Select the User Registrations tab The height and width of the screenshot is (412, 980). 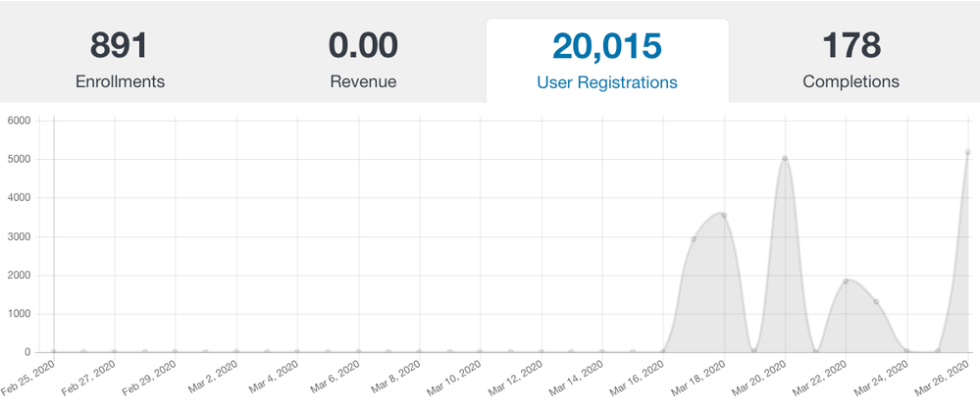click(x=606, y=61)
